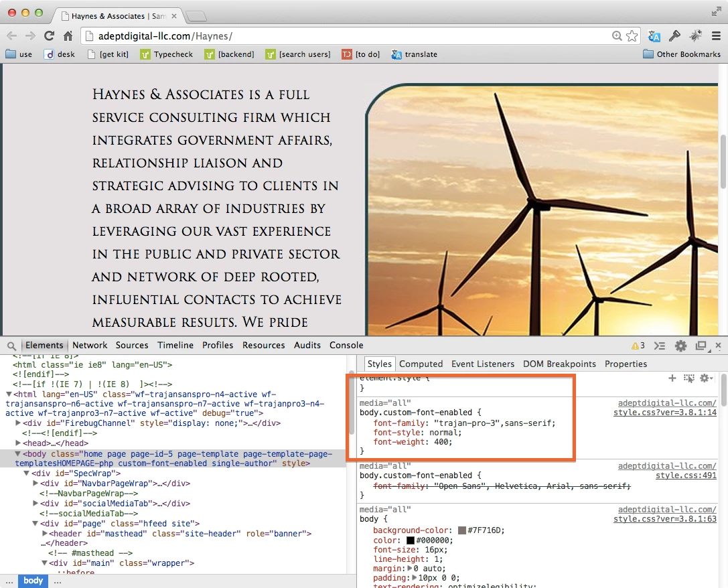Select the Event Listeners sidebar tab

pos(483,364)
